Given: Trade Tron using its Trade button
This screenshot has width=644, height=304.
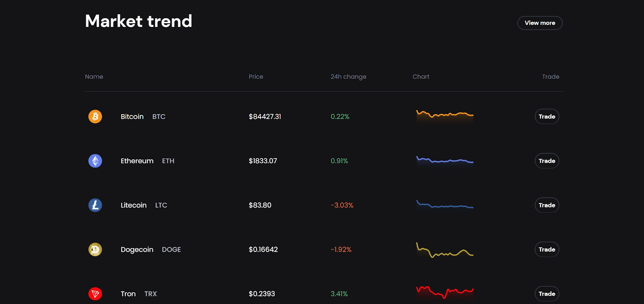Looking at the screenshot, I should point(547,294).
